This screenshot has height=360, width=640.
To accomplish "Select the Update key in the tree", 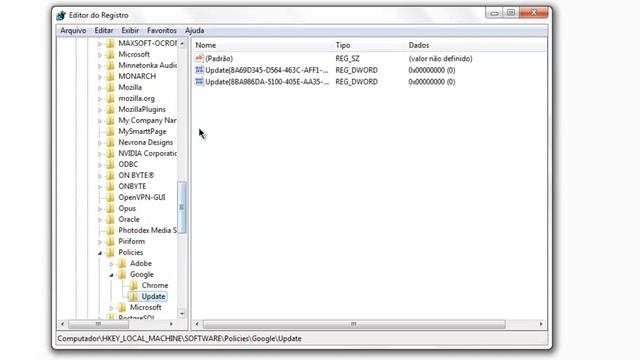I will point(153,296).
